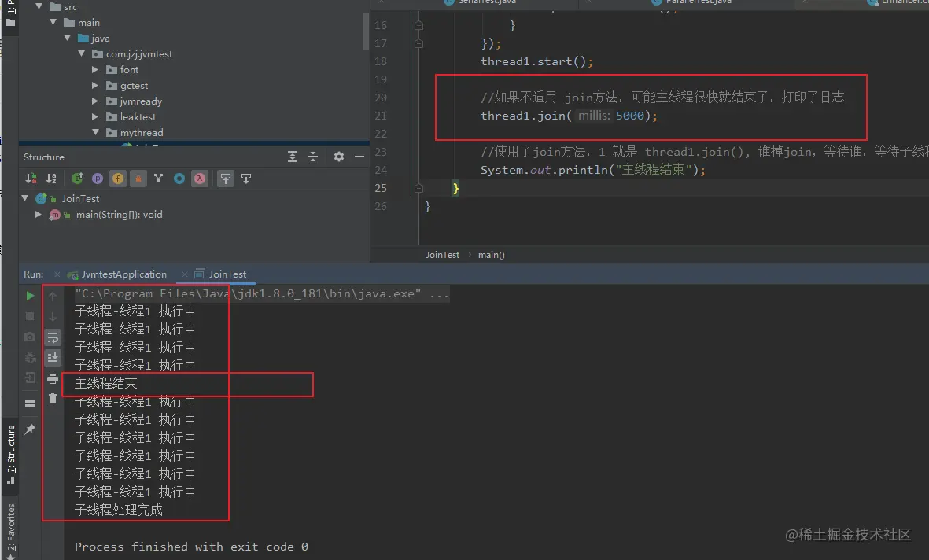Click the fork-shaped grouping icon in Structure
Viewport: 929px width, 560px height.
(158, 179)
